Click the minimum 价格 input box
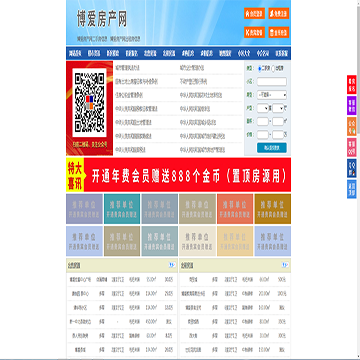Screen dimensions: 360x360 263,135
